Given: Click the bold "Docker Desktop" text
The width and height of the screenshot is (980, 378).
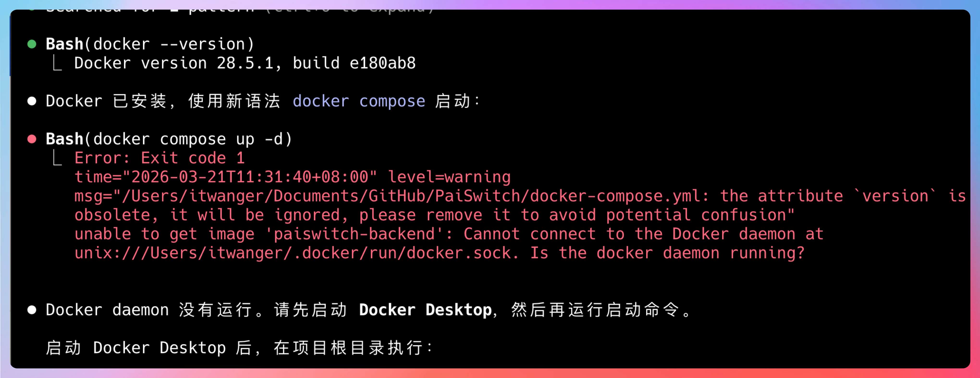Looking at the screenshot, I should [x=425, y=310].
